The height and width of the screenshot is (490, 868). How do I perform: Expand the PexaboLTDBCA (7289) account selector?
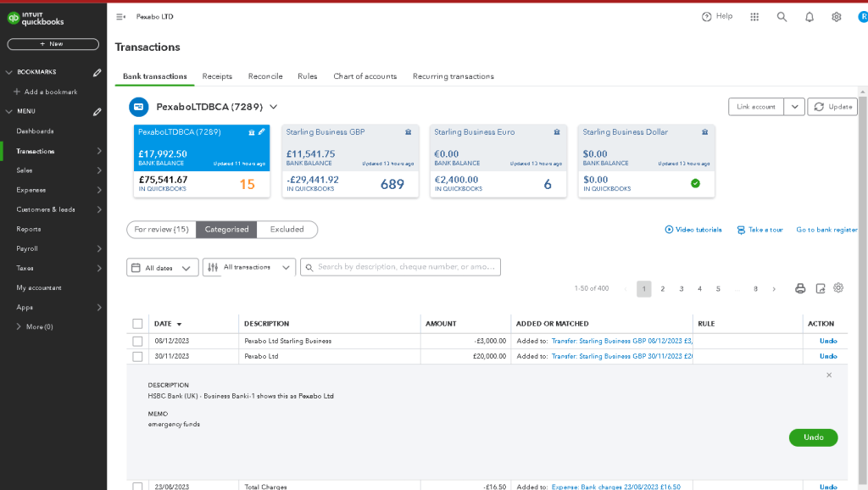pyautogui.click(x=274, y=107)
